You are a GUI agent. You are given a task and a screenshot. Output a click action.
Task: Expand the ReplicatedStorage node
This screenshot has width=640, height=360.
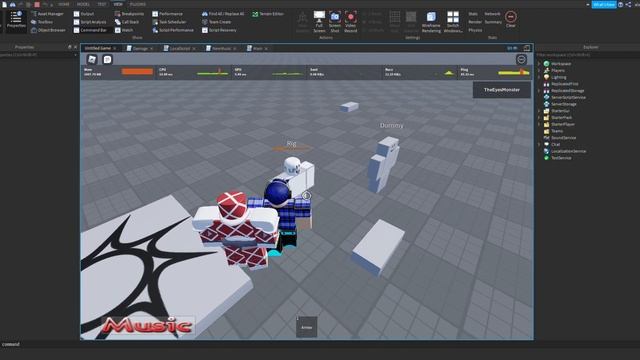point(539,91)
